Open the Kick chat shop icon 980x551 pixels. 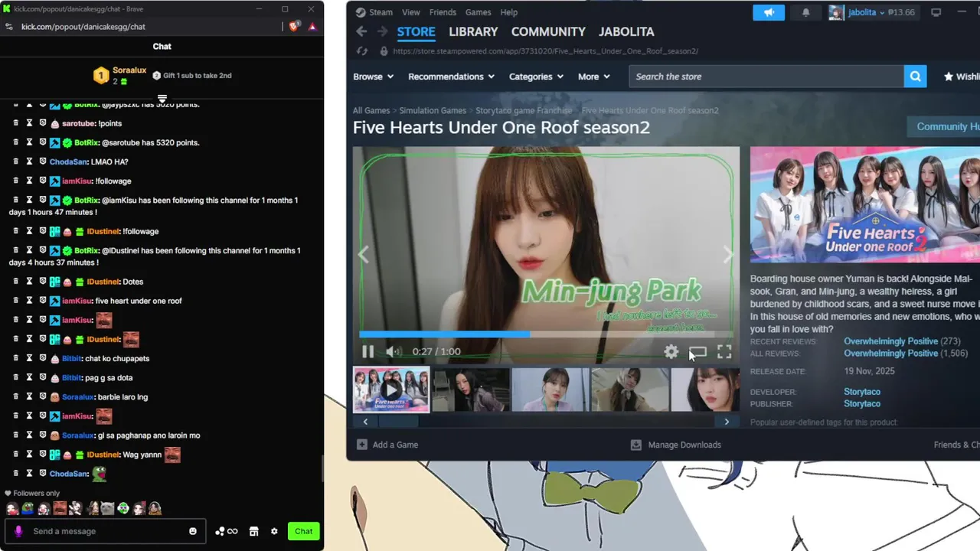coord(253,531)
